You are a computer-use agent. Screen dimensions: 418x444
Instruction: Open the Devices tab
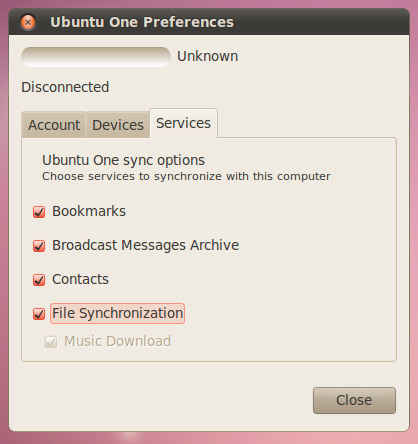pos(118,125)
